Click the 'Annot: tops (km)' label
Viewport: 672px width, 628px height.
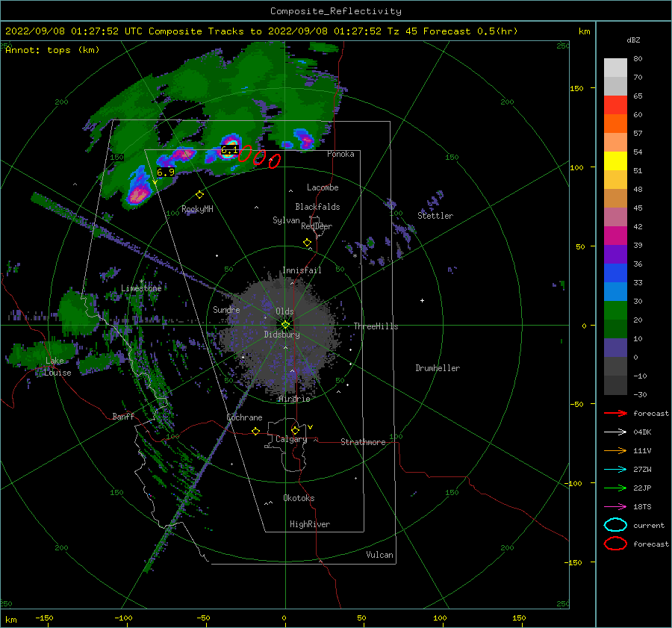[52, 50]
